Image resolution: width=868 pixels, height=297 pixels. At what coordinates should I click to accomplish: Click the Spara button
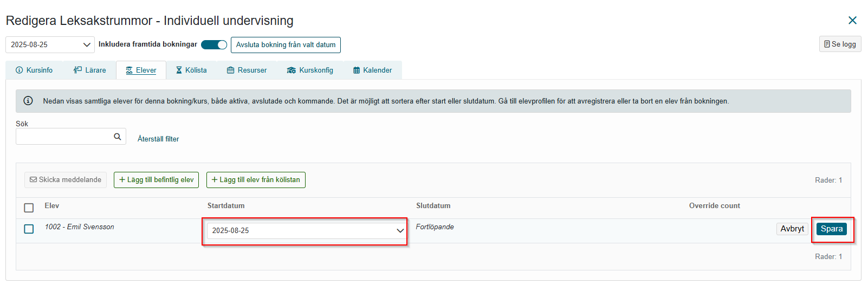832,229
